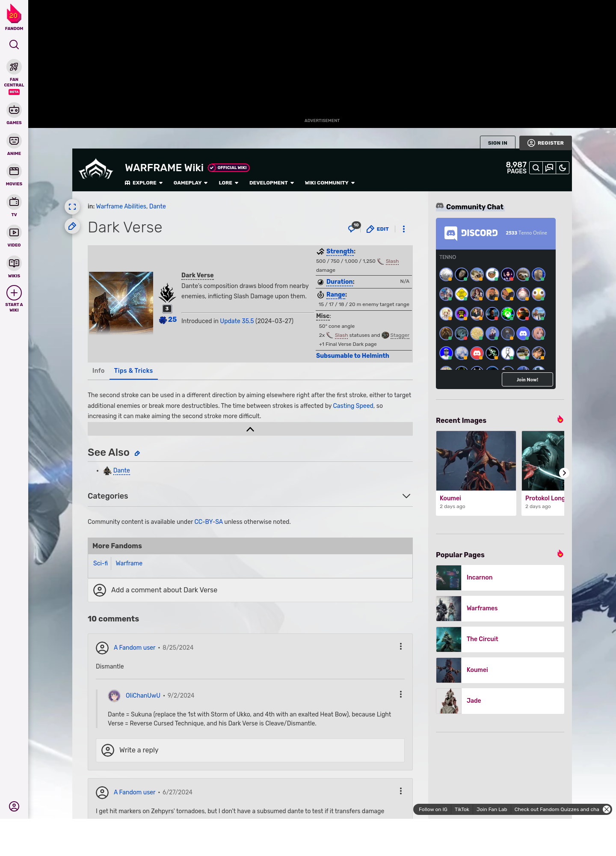
Task: Open OliChanUwU's profile link
Action: 143,695
